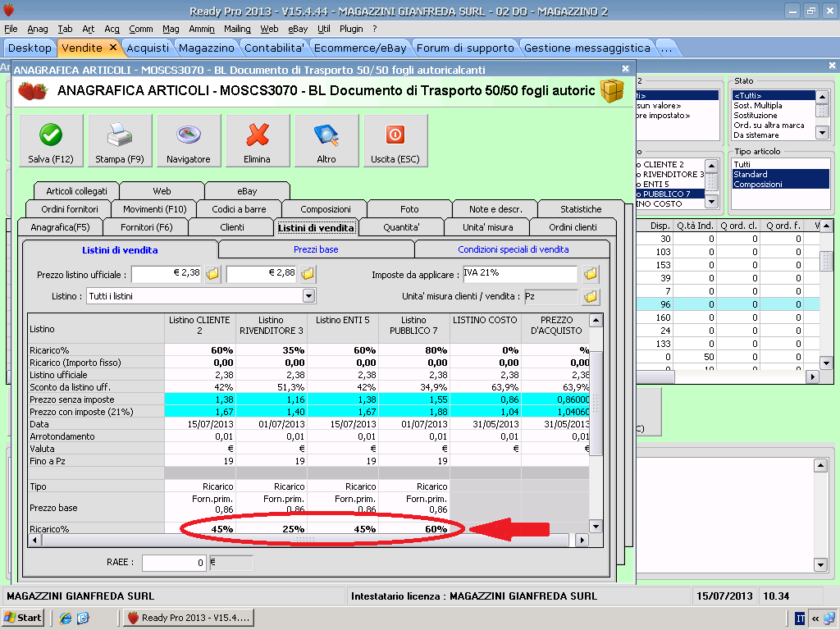Click the Windows Start button
This screenshot has width=840, height=630.
[x=23, y=618]
